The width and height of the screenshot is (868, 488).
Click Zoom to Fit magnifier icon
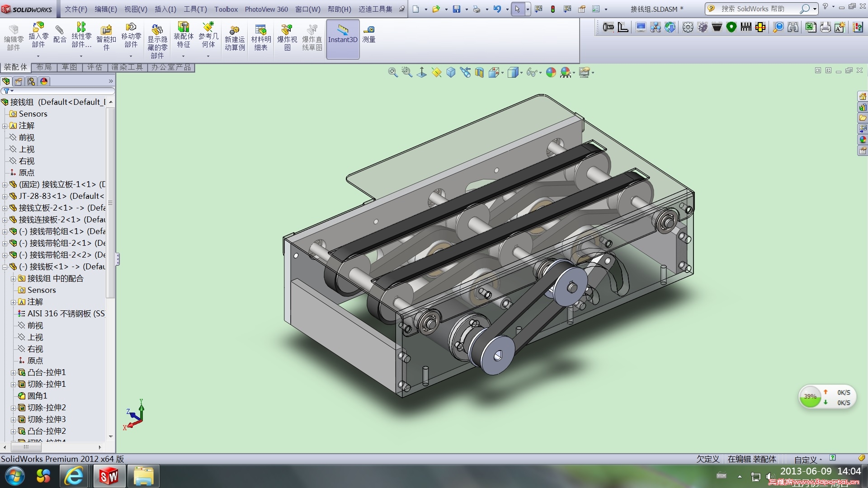[x=392, y=72]
